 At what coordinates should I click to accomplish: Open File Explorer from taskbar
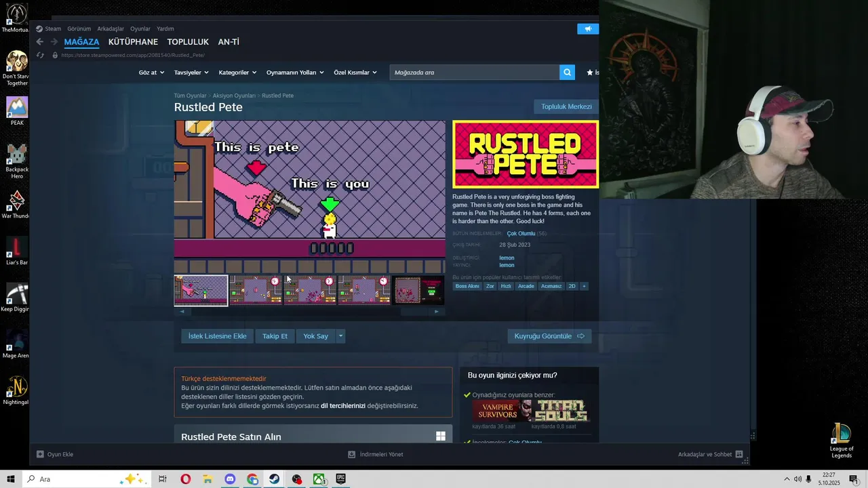[208, 479]
